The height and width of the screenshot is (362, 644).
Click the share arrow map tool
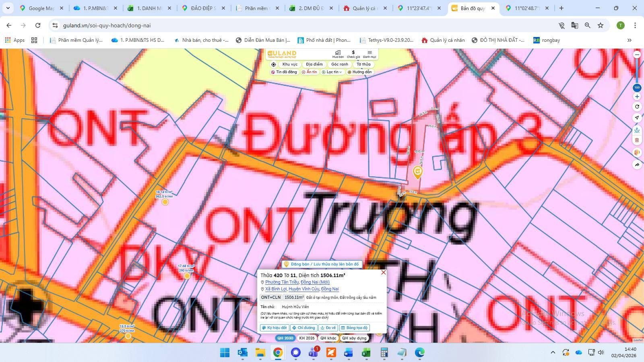click(637, 165)
